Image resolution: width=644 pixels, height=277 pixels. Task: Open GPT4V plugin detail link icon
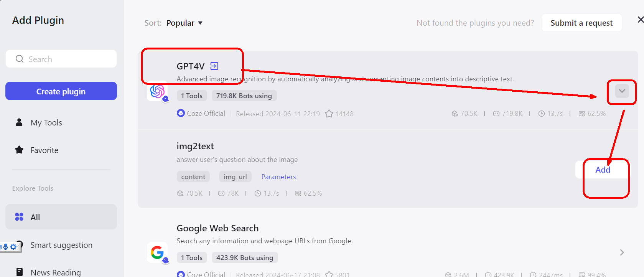[214, 66]
